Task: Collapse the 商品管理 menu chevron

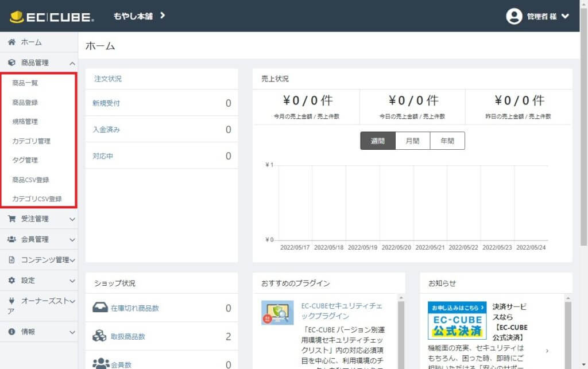Action: (x=72, y=63)
